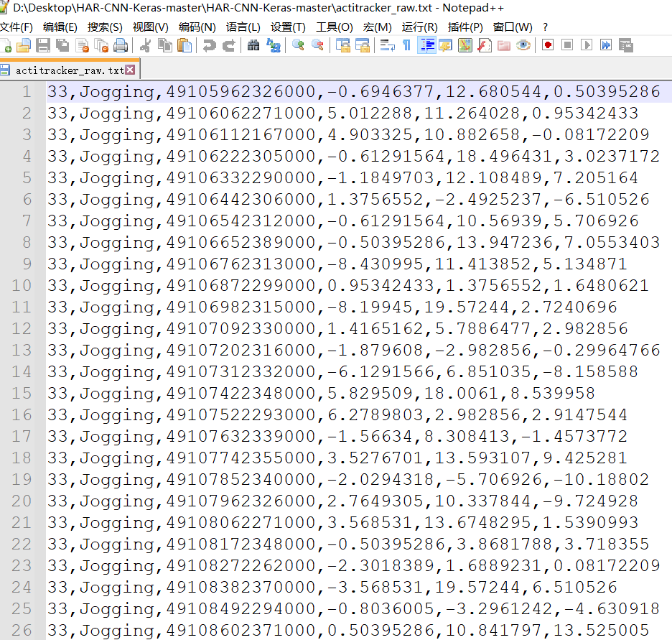This screenshot has height=640, width=672.
Task: Click the value 0.08172209 on line 23
Action: coord(607,565)
